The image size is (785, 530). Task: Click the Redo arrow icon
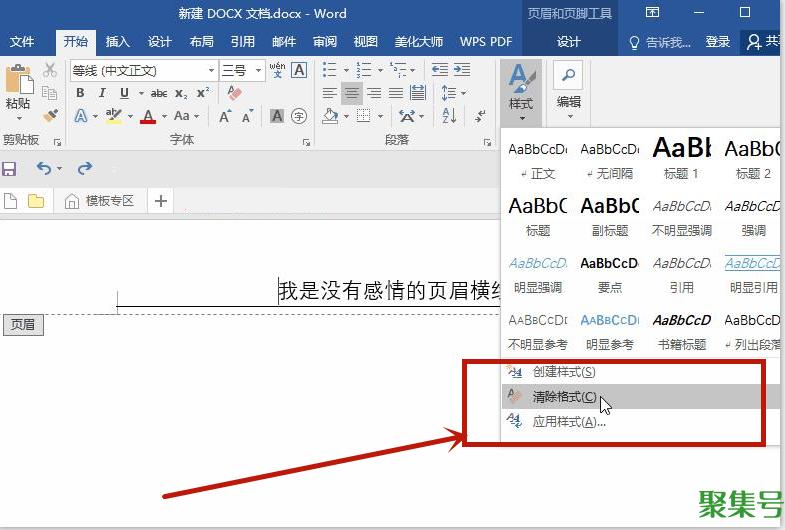pyautogui.click(x=85, y=168)
